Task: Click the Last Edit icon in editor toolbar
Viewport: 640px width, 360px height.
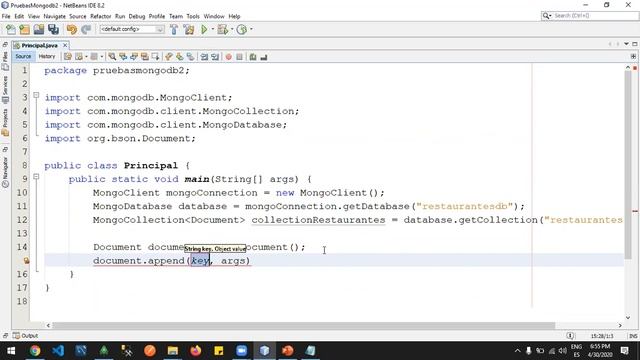Action: click(68, 57)
